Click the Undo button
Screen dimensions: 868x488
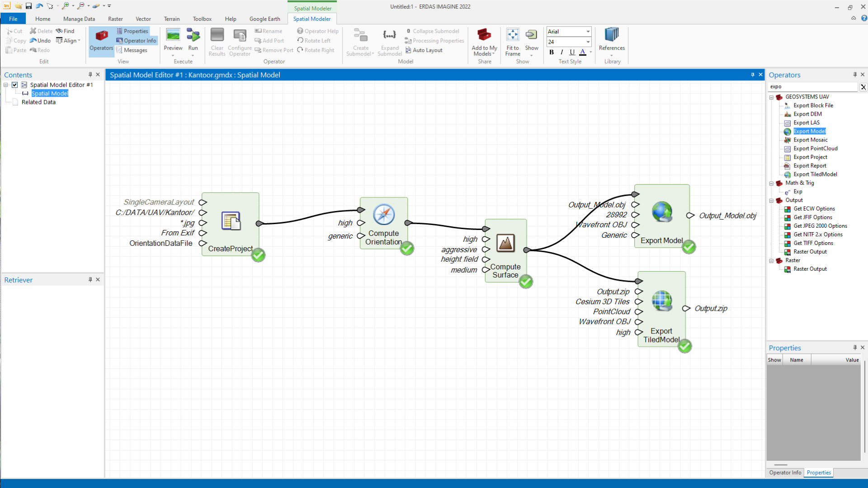(40, 41)
